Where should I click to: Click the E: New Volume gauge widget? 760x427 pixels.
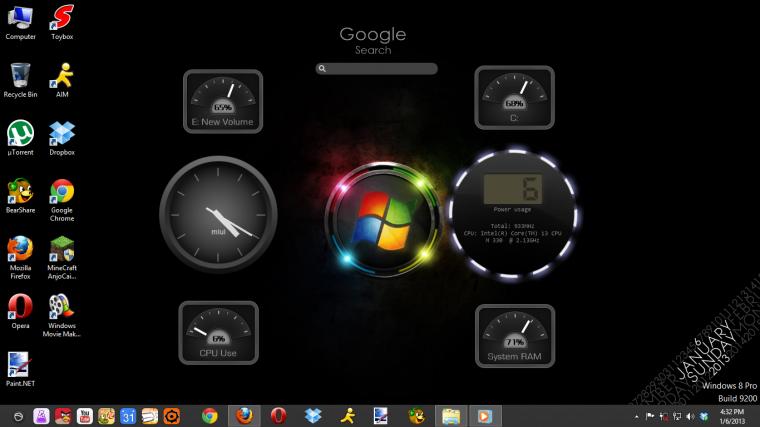point(223,101)
